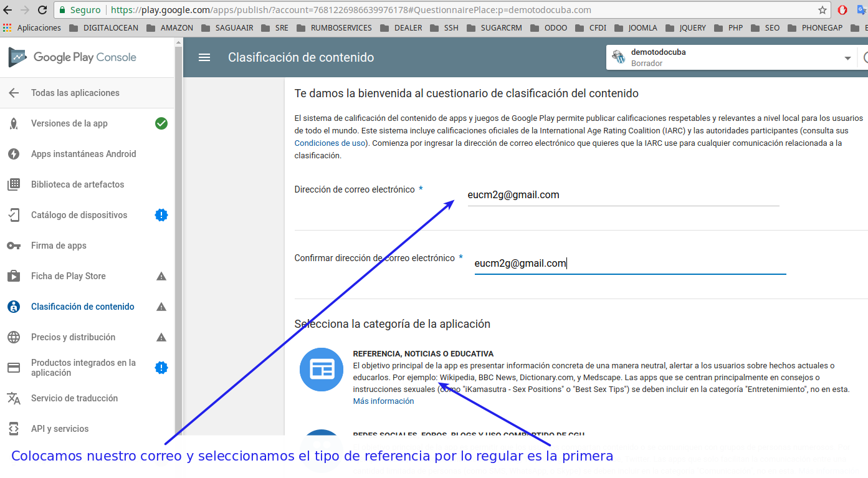Open the Aplicaciones apps grid shortcut

click(x=32, y=28)
